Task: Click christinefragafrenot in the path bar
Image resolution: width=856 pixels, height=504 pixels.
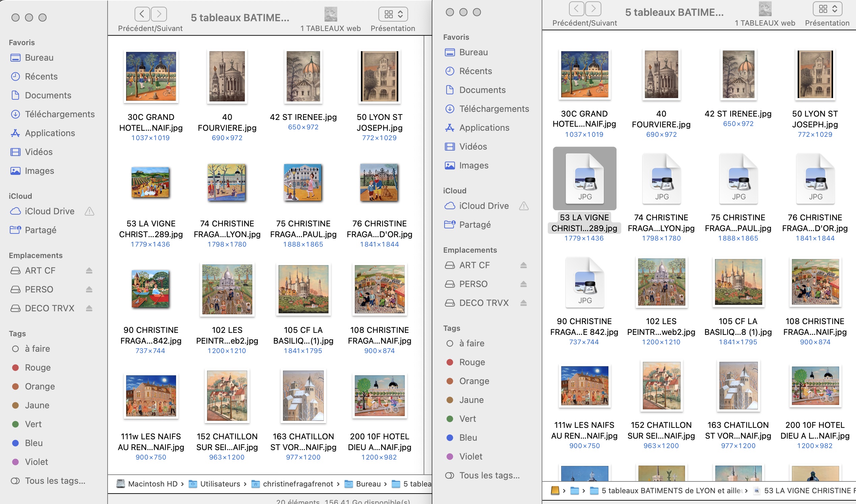Action: tap(297, 484)
